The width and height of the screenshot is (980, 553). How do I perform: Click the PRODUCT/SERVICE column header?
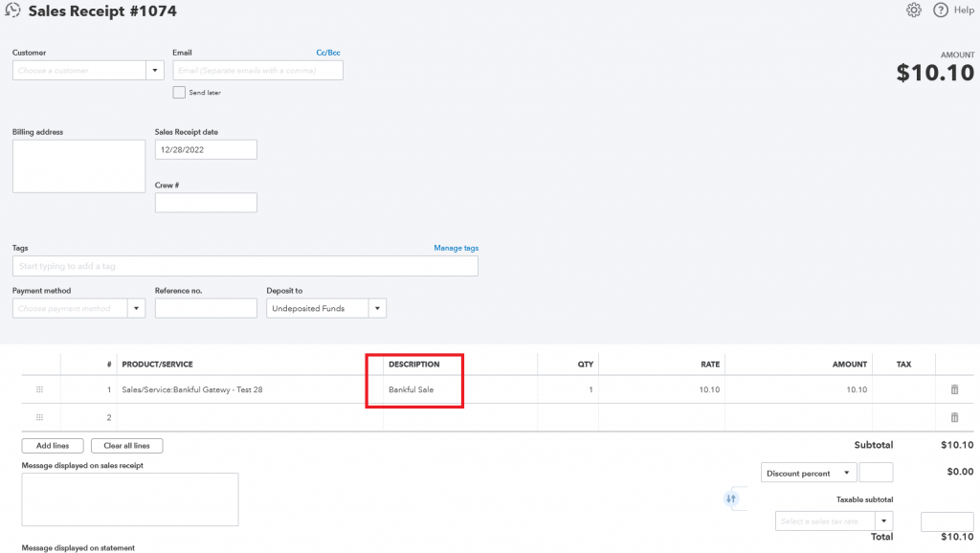click(158, 365)
